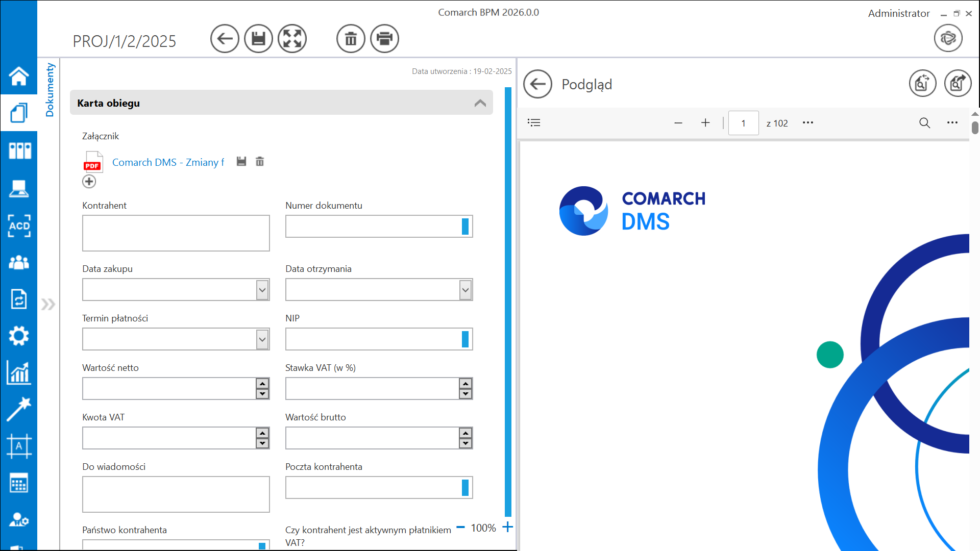This screenshot has height=551, width=980.
Task: Open the Data otrzymania date dropdown
Action: 465,290
